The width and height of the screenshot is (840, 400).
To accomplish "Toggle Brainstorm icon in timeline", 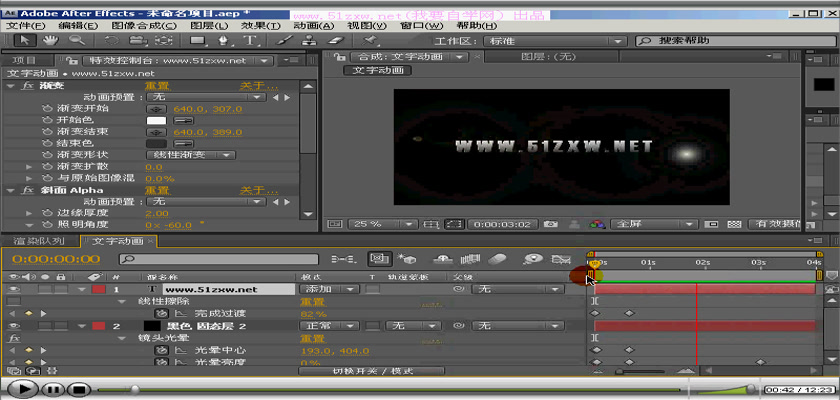I will 531,259.
